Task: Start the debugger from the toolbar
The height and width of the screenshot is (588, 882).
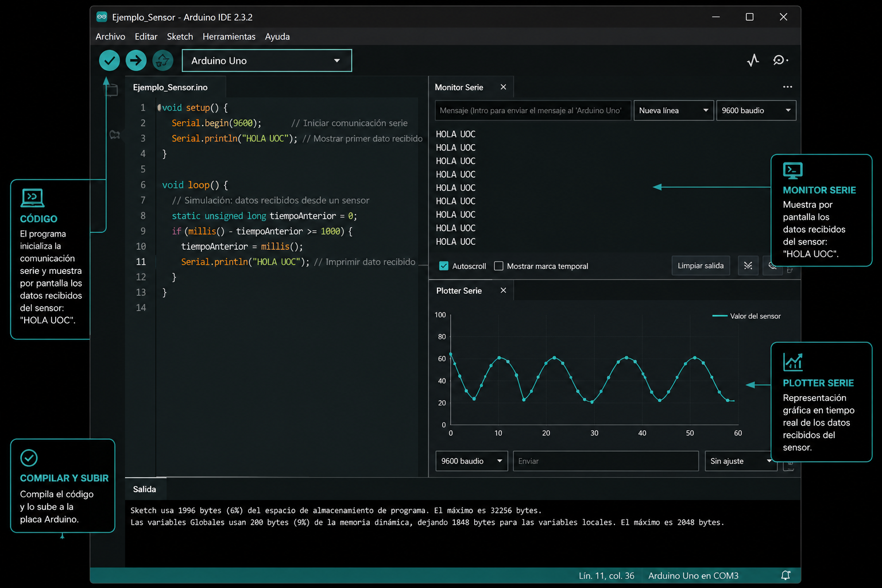Action: point(163,60)
